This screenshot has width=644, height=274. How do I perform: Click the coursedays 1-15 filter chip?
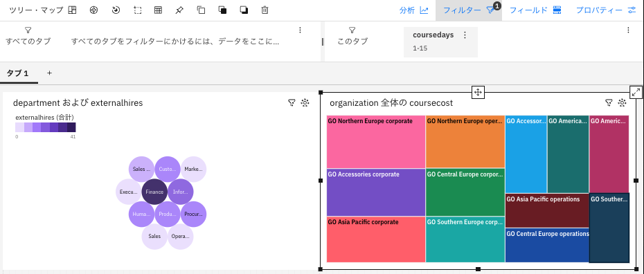pyautogui.click(x=440, y=42)
